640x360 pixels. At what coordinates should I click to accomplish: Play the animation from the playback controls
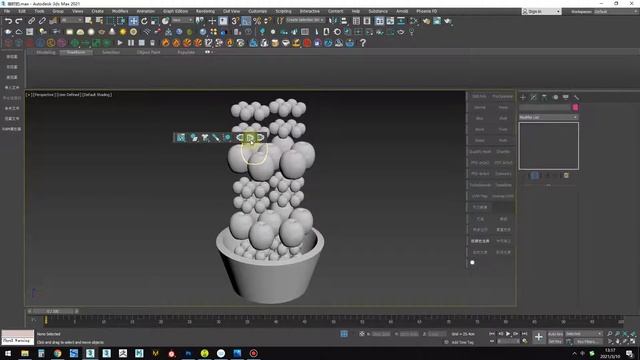coord(508,333)
